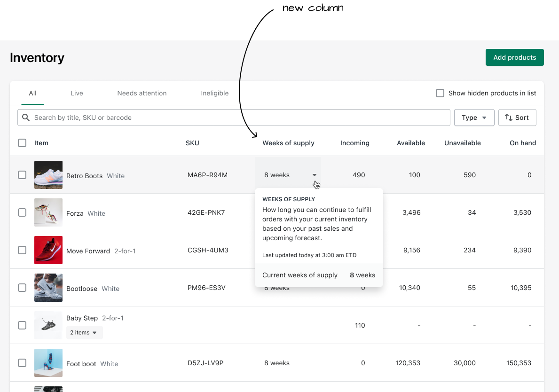Screen dimensions: 559x392
Task: Click the search magnifier icon
Action: point(26,118)
